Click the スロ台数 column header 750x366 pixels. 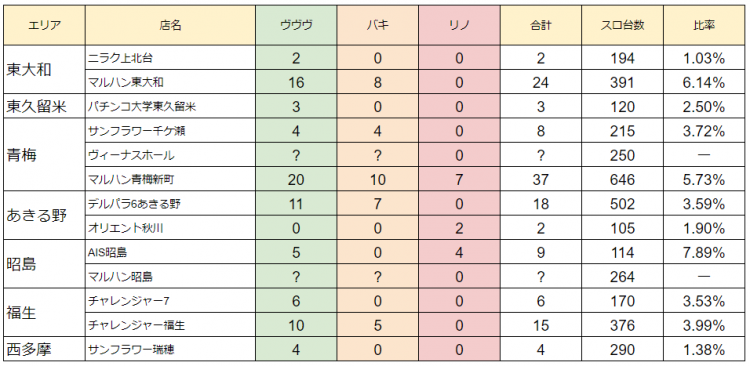(x=623, y=26)
